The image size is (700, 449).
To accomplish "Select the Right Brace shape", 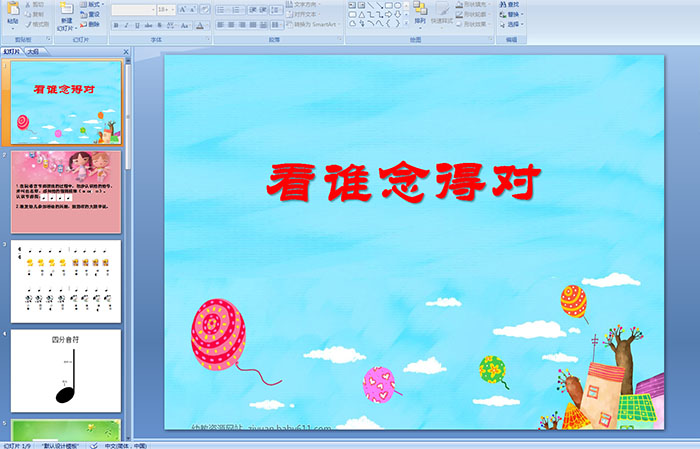I will 397,23.
